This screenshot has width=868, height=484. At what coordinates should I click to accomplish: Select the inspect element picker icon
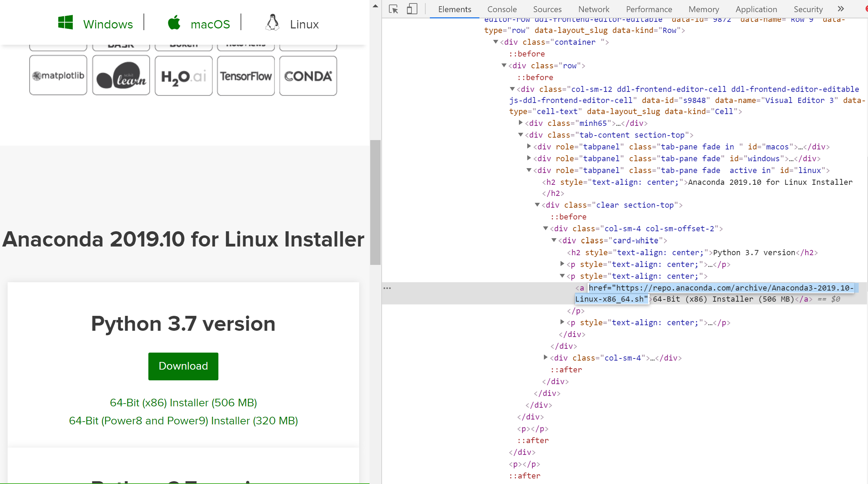(x=393, y=9)
